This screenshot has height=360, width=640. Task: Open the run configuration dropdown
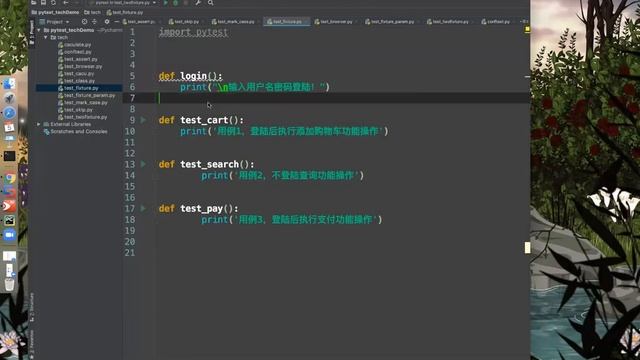point(122,2)
